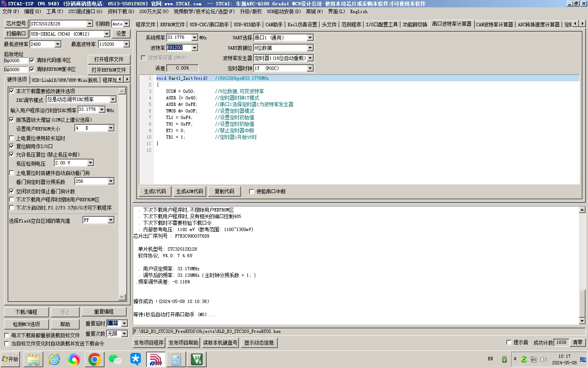
Task: Switch to I/O口配置工具 tab
Action: (382, 25)
